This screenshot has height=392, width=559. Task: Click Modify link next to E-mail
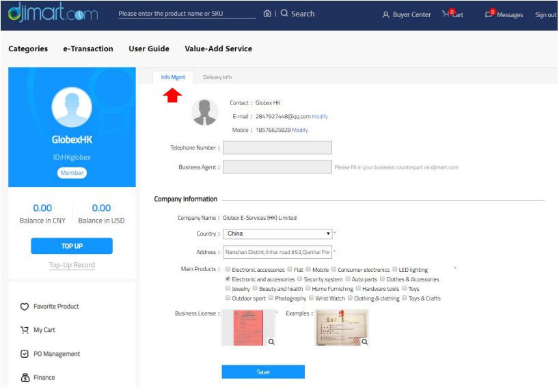(320, 117)
